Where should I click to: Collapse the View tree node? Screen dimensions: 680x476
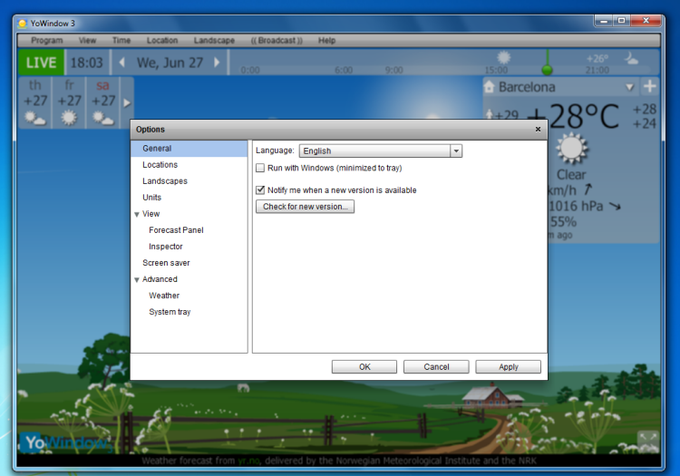(137, 214)
